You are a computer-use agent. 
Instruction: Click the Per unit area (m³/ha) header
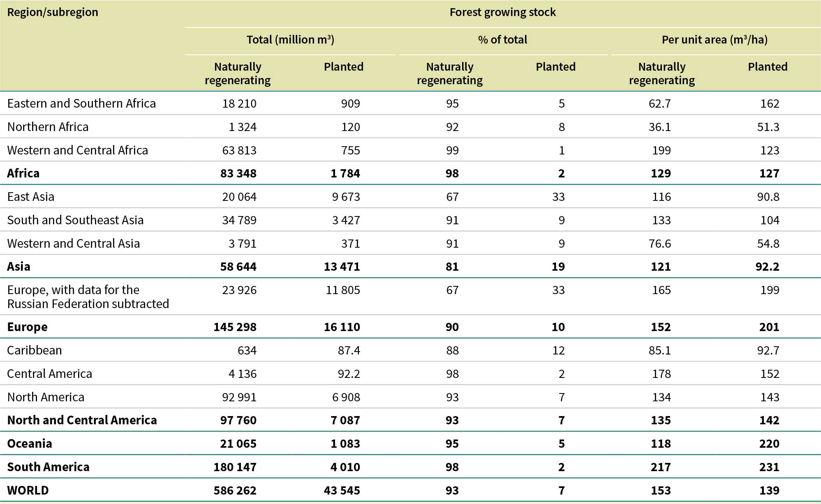tap(715, 40)
